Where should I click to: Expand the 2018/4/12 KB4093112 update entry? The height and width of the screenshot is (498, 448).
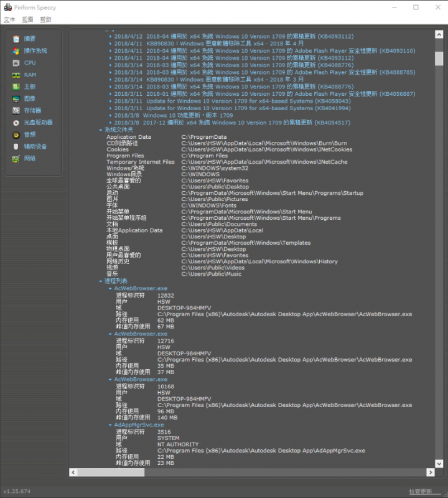pyautogui.click(x=110, y=37)
